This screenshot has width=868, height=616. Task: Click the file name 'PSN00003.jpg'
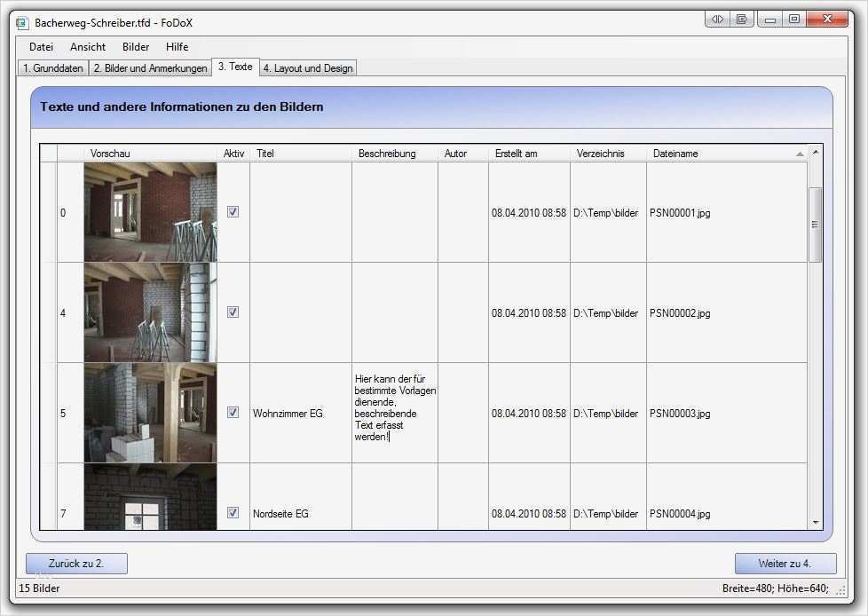click(680, 414)
